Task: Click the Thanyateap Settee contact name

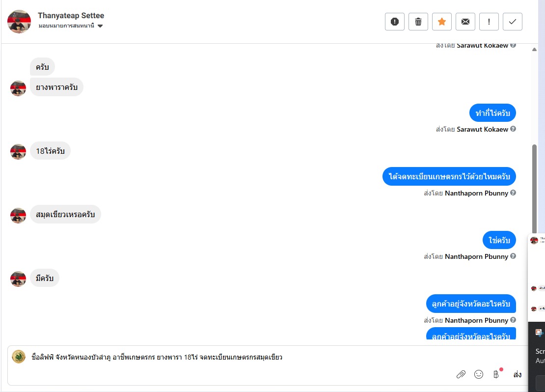Action: [x=71, y=16]
